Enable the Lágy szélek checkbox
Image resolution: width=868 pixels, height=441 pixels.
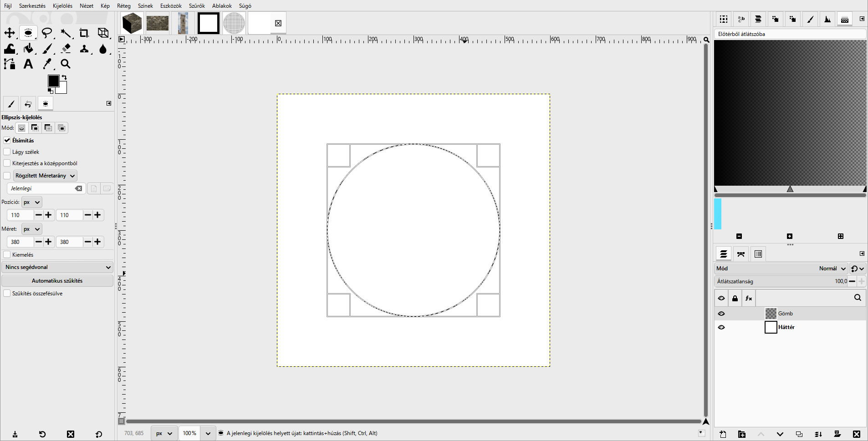point(7,152)
